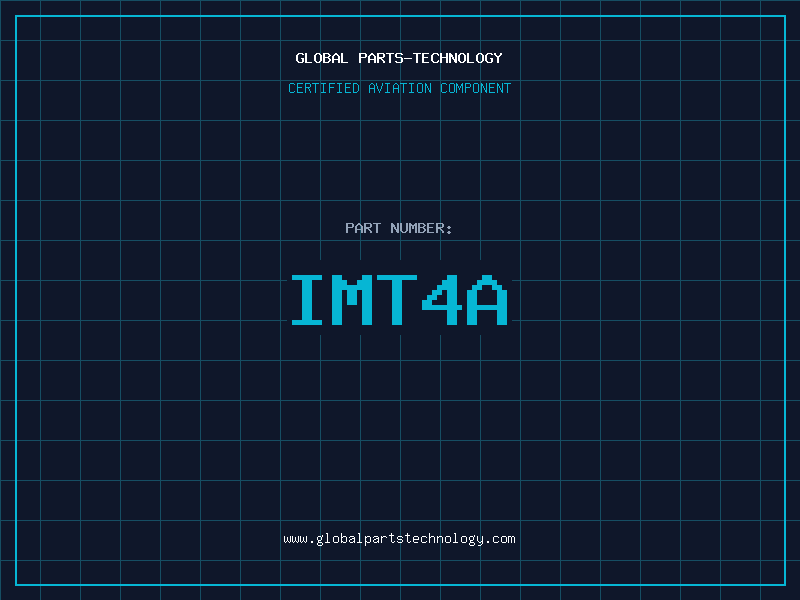
Task: Click the digit 4 in IMT4A
Action: click(x=442, y=300)
